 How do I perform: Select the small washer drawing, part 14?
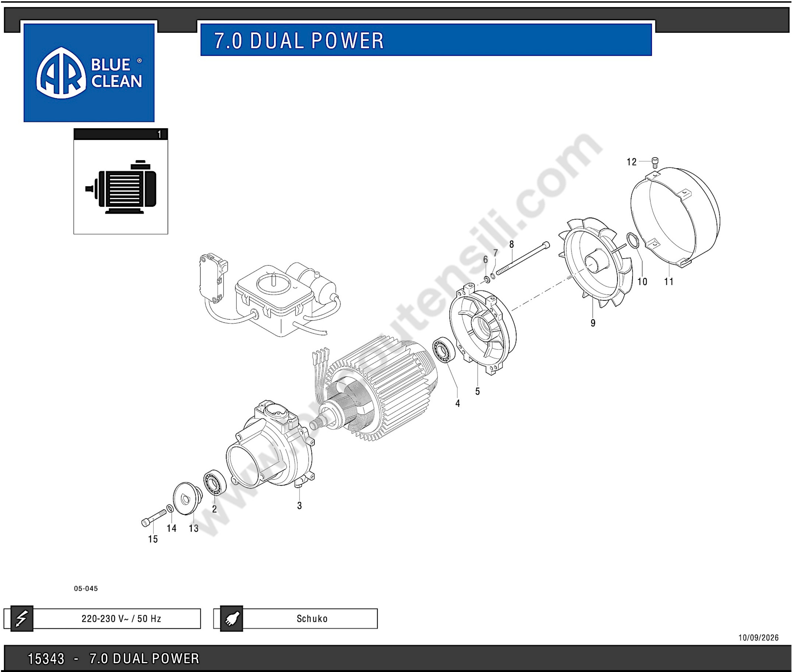[170, 509]
